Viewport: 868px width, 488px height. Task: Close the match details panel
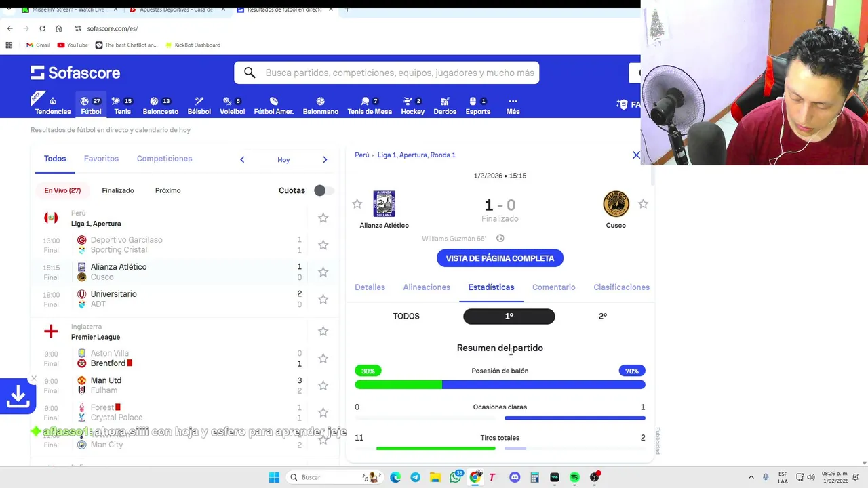tap(636, 155)
